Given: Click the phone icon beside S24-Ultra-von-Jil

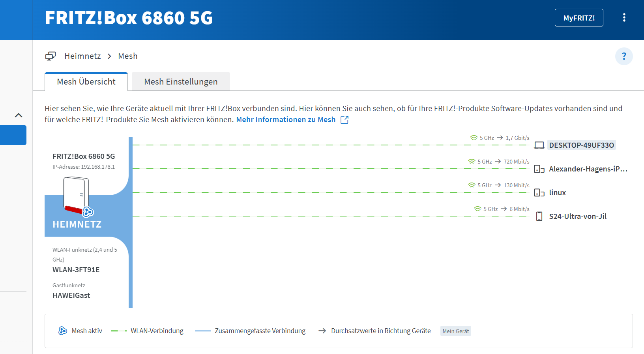Looking at the screenshot, I should click(x=539, y=217).
